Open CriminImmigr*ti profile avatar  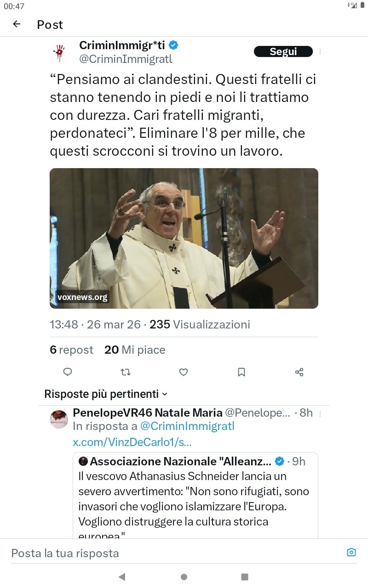coord(59,52)
